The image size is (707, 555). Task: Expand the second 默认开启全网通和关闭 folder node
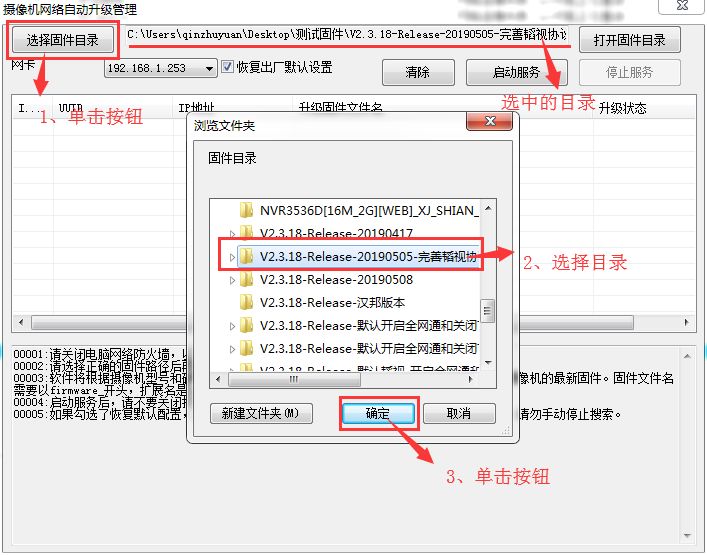pyautogui.click(x=232, y=349)
